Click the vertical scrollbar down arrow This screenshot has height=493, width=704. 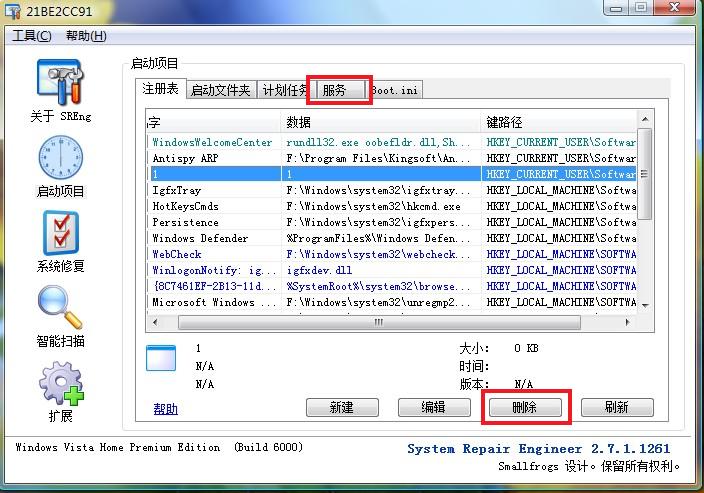(645, 305)
